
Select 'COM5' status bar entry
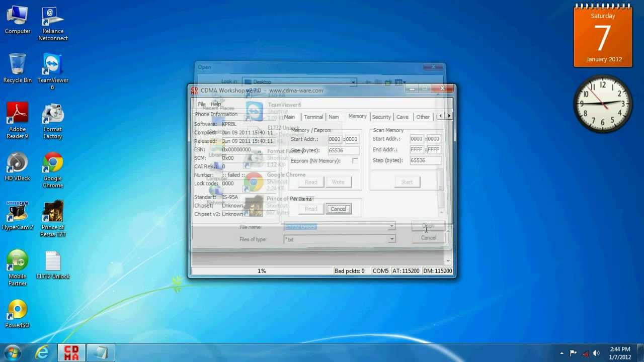(x=380, y=271)
